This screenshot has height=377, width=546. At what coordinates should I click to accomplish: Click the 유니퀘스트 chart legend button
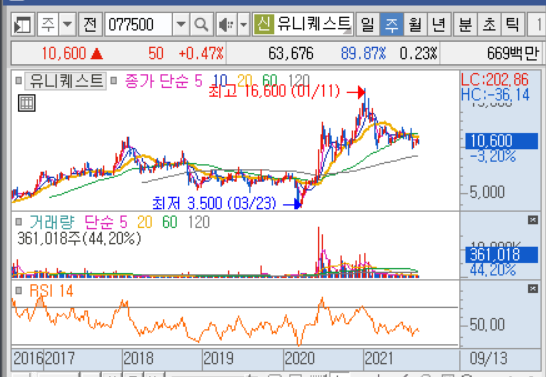[x=65, y=81]
